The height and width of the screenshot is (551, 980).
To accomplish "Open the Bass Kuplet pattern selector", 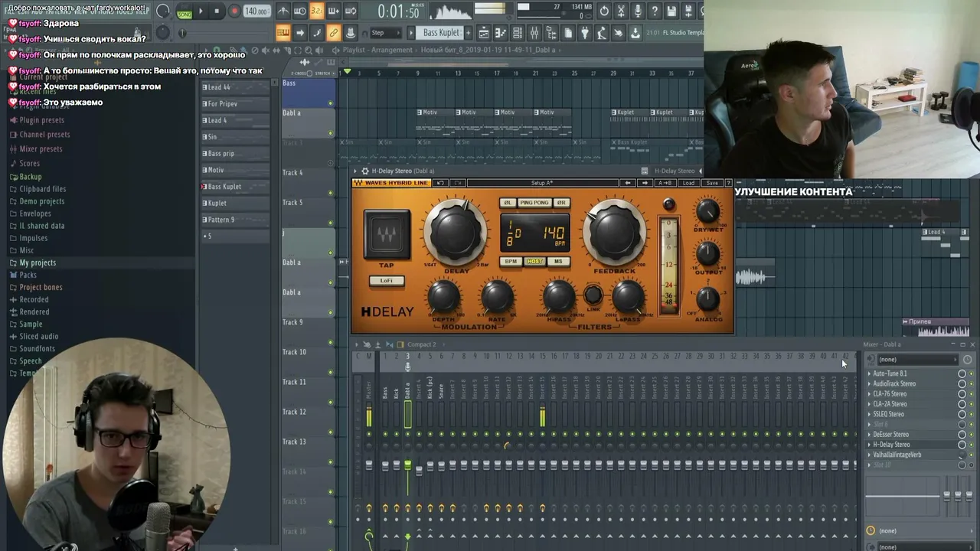I will tap(442, 33).
